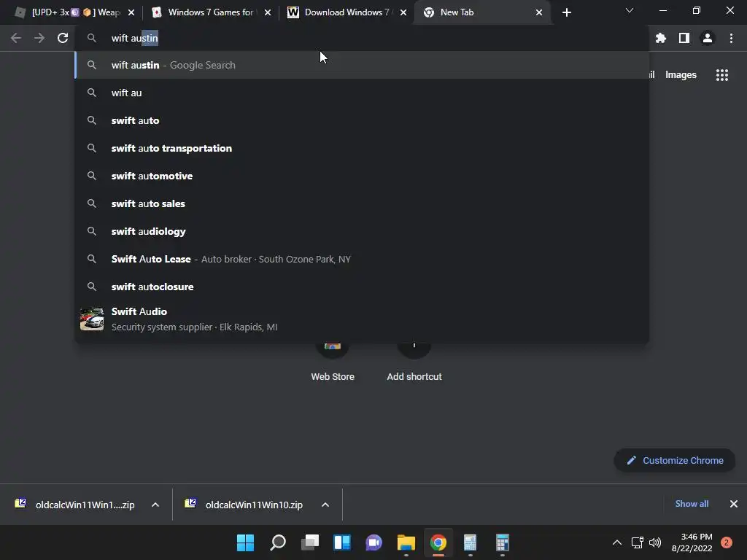Click the Chrome taskbar icon
747x560 pixels.
[438, 542]
